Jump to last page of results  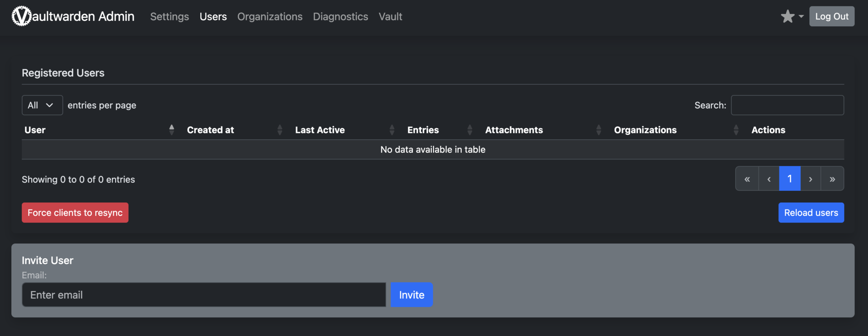(x=832, y=179)
